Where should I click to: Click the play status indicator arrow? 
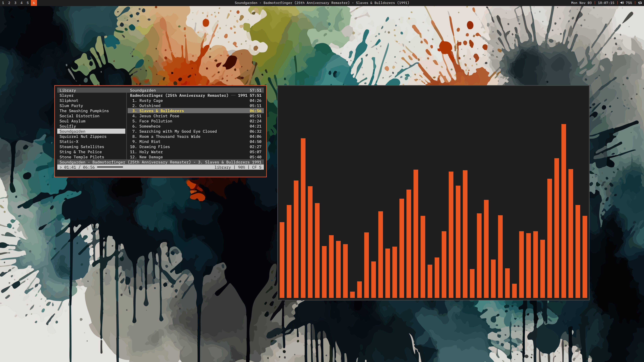(x=60, y=167)
